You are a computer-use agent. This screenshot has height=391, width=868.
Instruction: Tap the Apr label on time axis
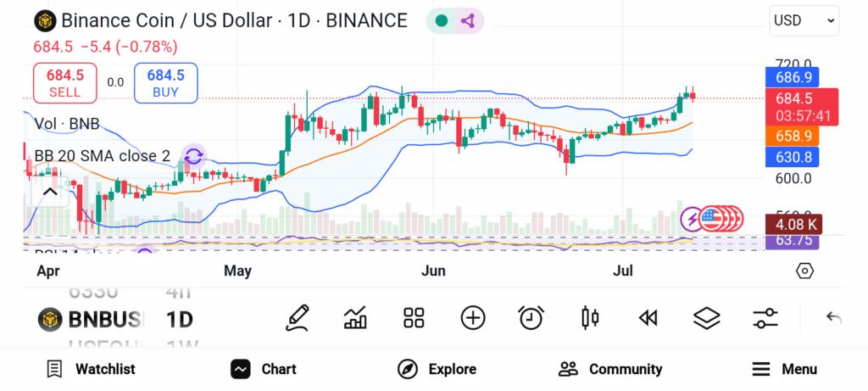[x=47, y=271]
